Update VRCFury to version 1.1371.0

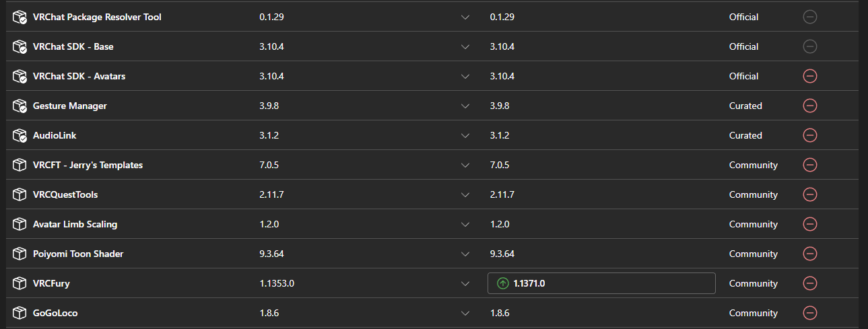click(x=601, y=283)
